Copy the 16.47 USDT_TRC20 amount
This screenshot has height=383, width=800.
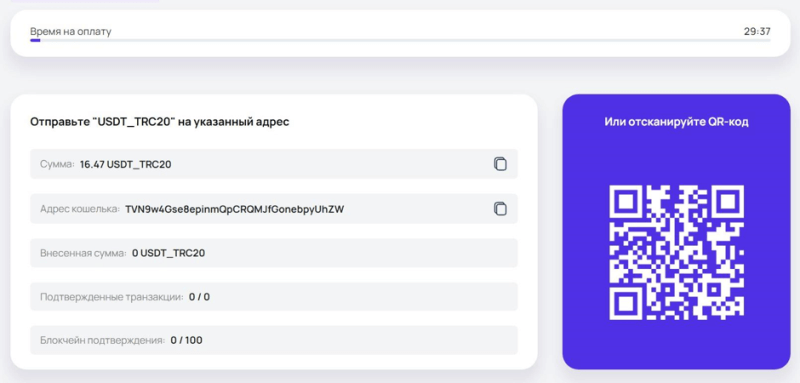coord(500,164)
